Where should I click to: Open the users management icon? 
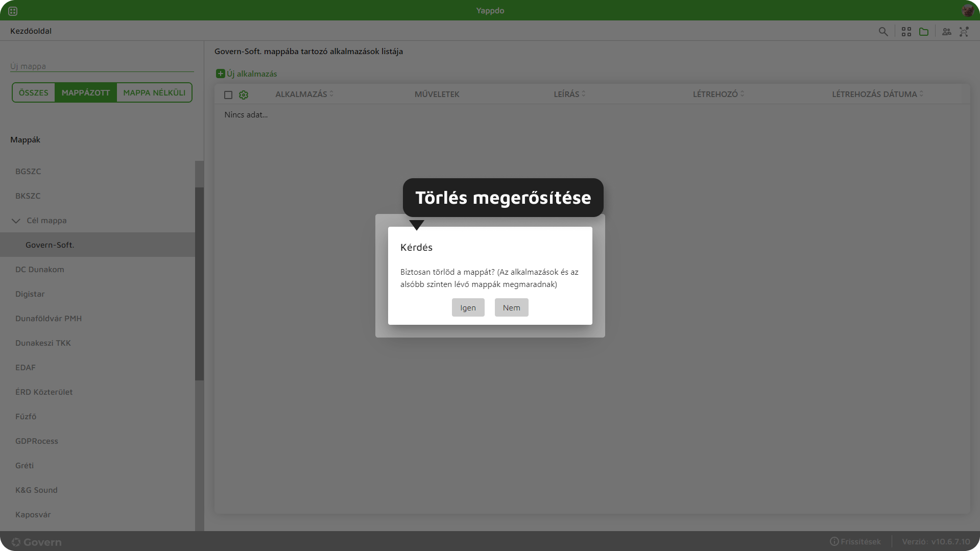pyautogui.click(x=947, y=32)
